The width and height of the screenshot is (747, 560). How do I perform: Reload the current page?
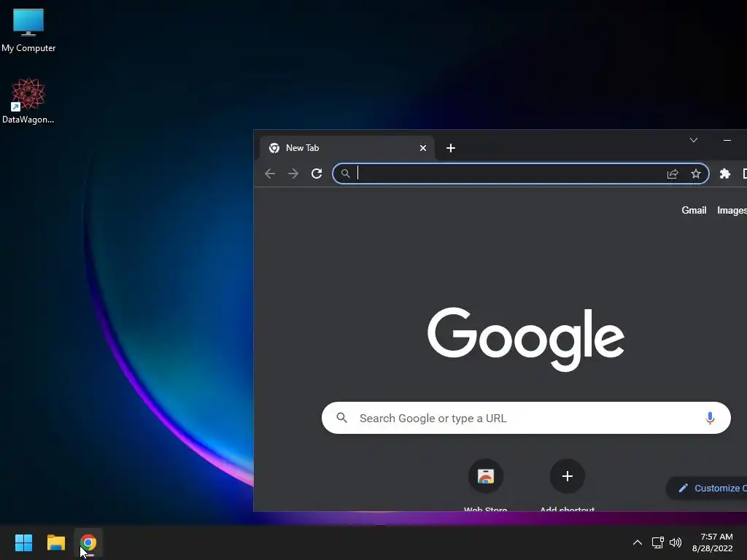(317, 174)
